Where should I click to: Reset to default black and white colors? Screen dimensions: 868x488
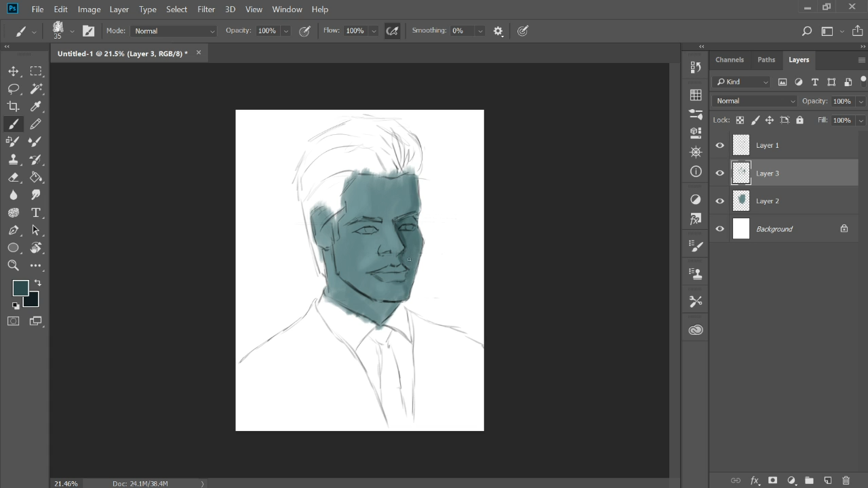(x=16, y=306)
